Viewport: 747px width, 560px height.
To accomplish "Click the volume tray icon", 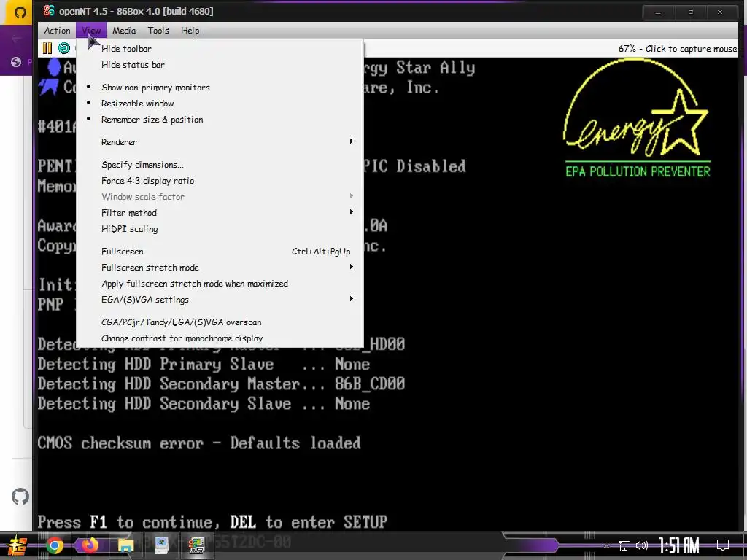I will point(642,545).
